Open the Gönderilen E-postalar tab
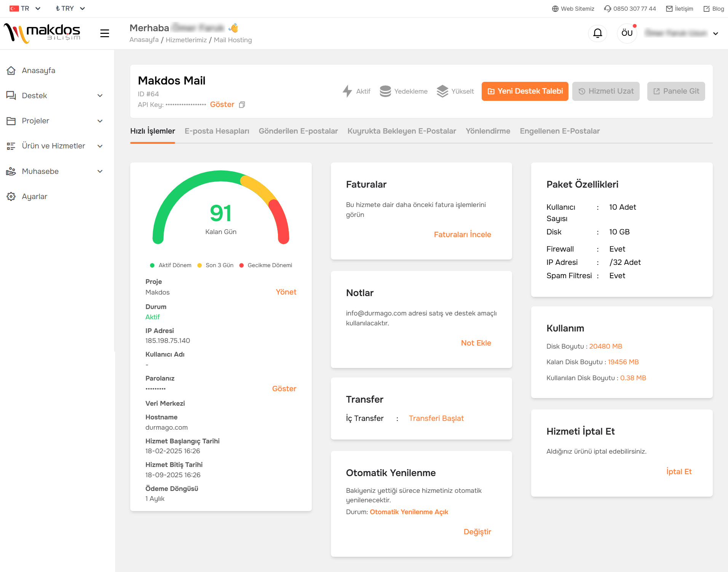This screenshot has height=572, width=728. click(299, 131)
